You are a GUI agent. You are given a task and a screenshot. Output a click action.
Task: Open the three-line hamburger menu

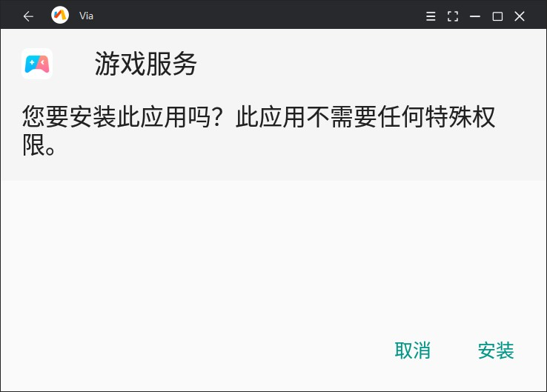click(x=431, y=16)
